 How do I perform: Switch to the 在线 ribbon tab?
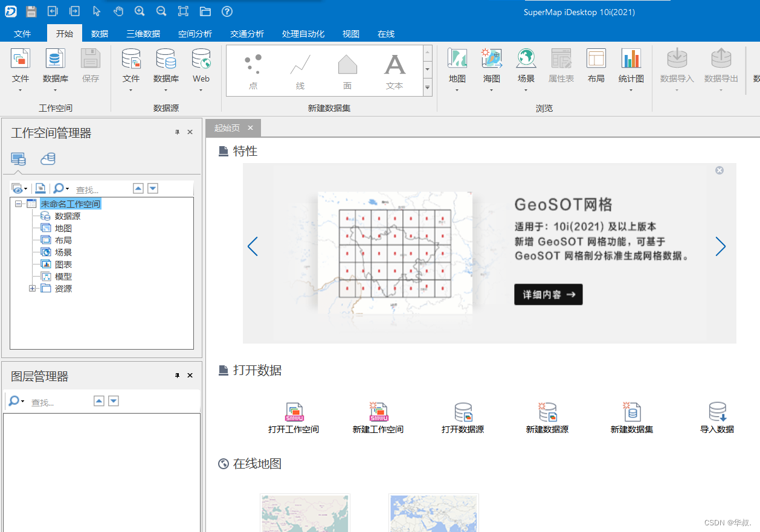(x=386, y=34)
